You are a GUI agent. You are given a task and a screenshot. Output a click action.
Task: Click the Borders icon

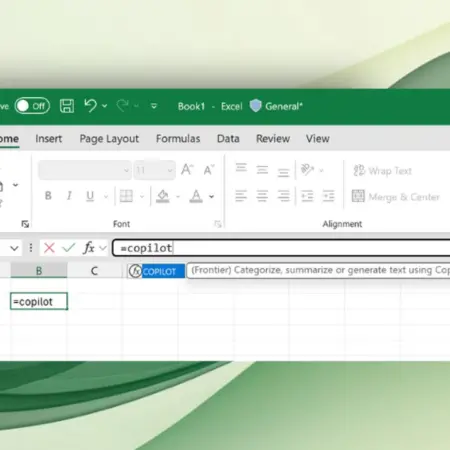pyautogui.click(x=126, y=196)
